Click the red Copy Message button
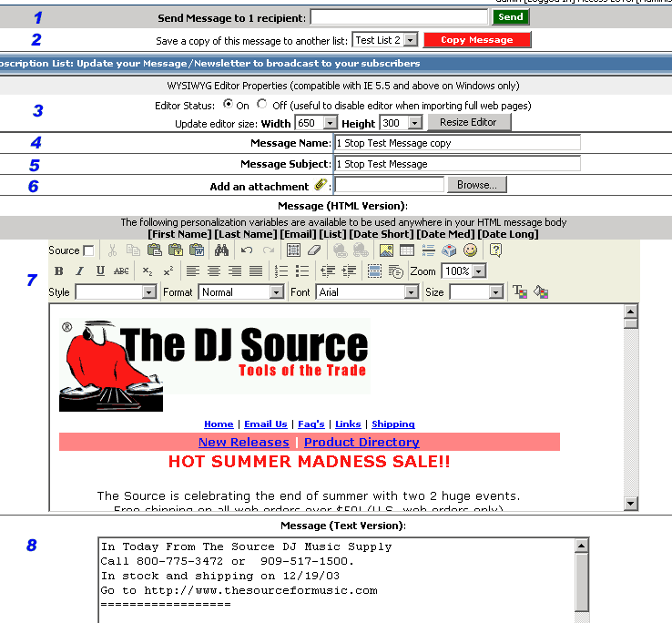The width and height of the screenshot is (672, 623). (x=477, y=40)
